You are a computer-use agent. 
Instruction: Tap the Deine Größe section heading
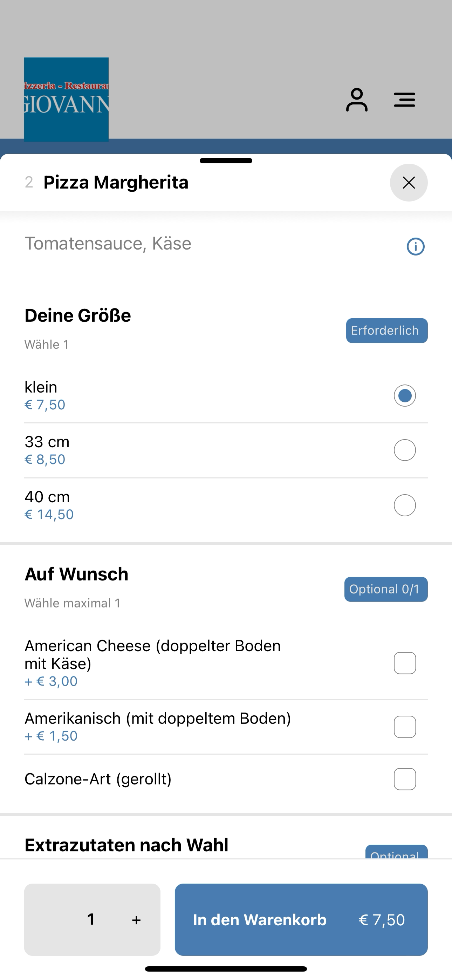tap(78, 315)
